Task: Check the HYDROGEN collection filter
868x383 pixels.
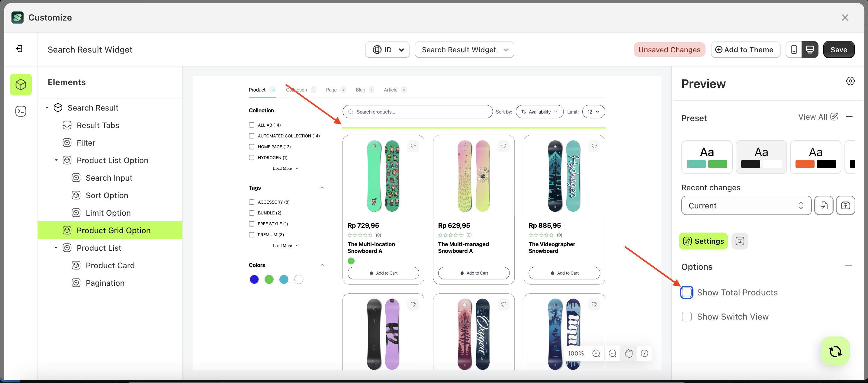Action: click(x=251, y=157)
